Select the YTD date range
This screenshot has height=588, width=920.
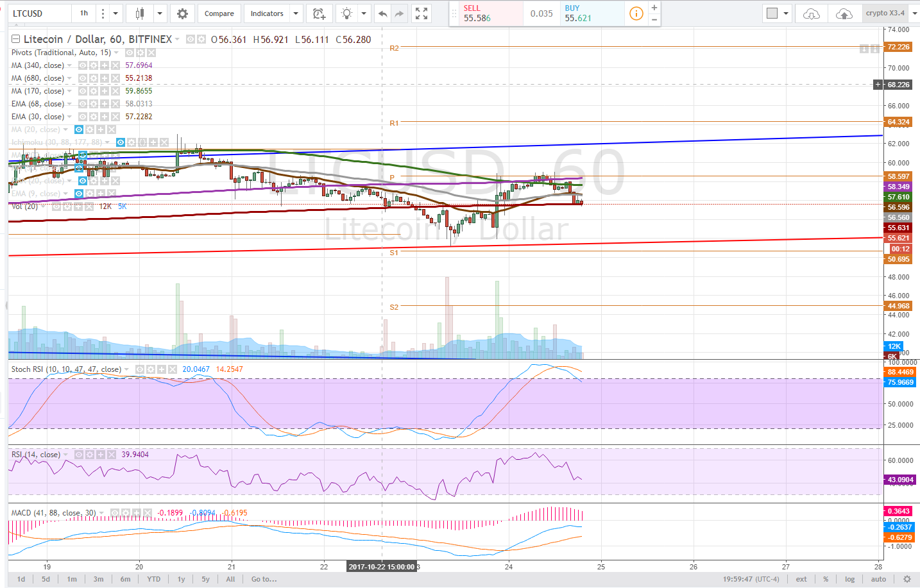pos(154,579)
